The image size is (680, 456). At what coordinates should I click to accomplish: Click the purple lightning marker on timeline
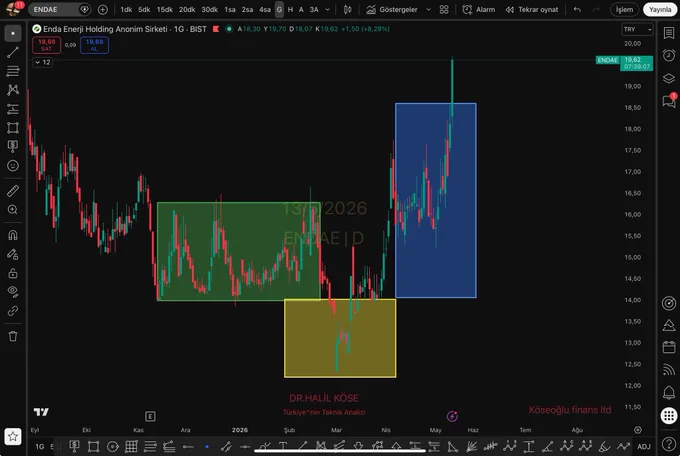[x=452, y=417]
